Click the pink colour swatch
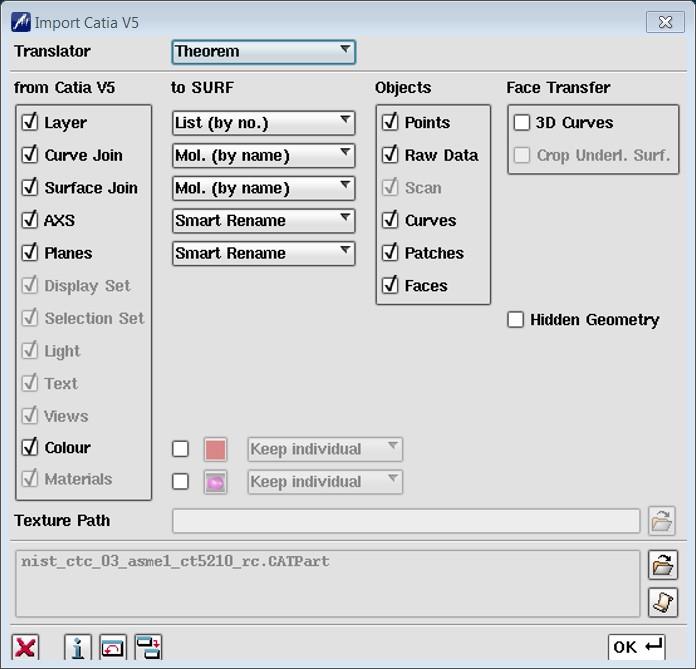 (x=215, y=449)
